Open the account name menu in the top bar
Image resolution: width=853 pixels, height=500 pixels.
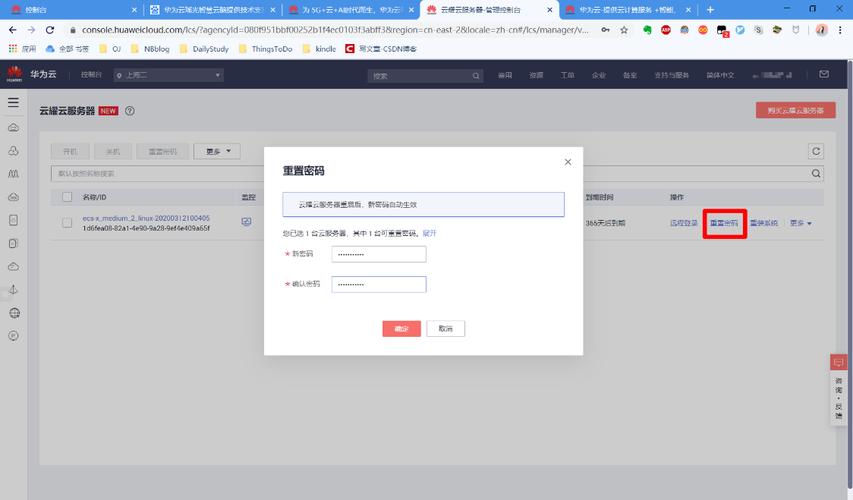pos(771,75)
